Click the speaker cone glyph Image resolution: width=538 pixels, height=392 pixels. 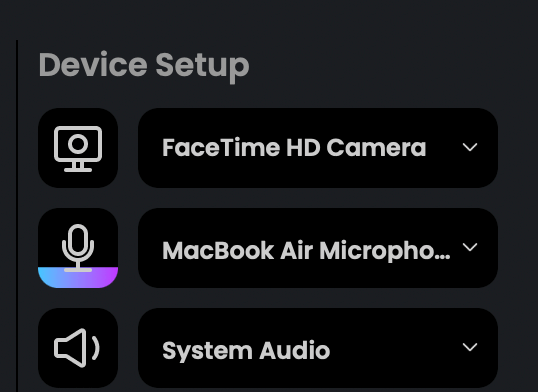[70, 348]
